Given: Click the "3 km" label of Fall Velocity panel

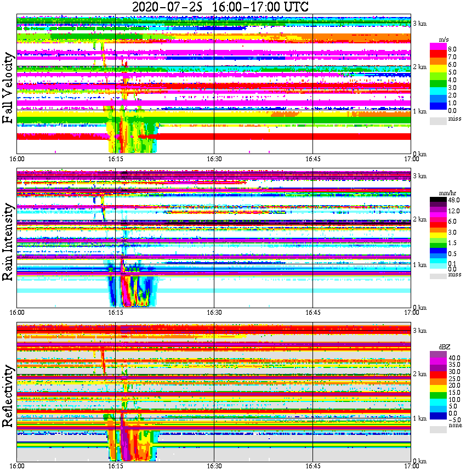Looking at the screenshot, I should click(x=420, y=24).
